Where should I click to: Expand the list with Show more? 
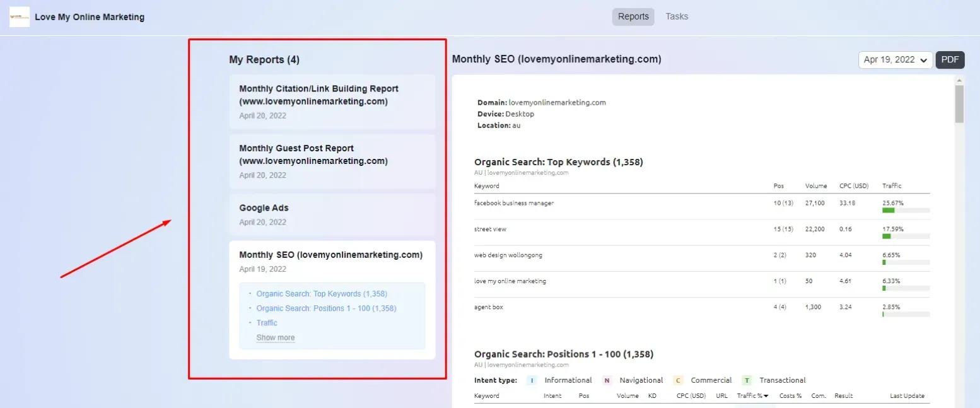click(x=275, y=337)
